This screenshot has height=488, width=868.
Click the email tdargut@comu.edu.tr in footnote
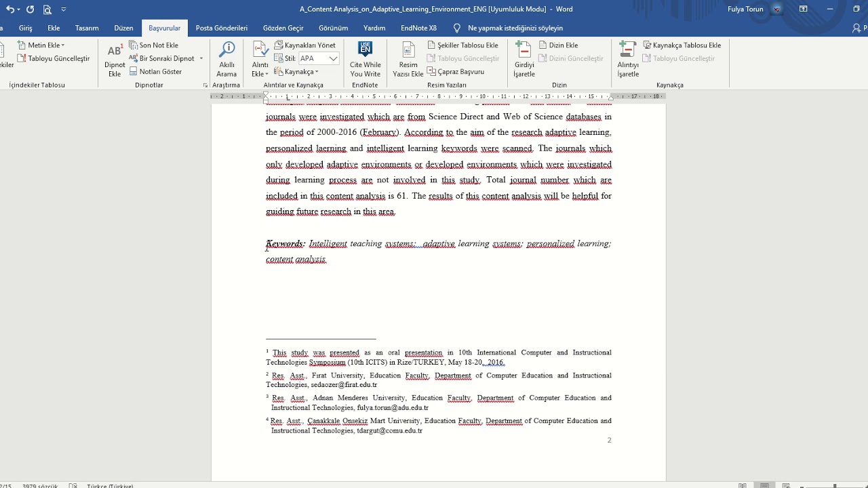click(x=389, y=430)
